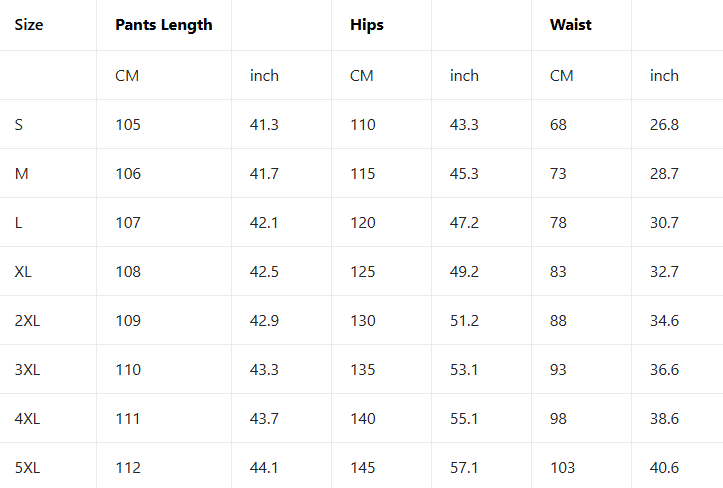Select the L size row label
Image resolution: width=723 pixels, height=488 pixels.
coord(19,223)
